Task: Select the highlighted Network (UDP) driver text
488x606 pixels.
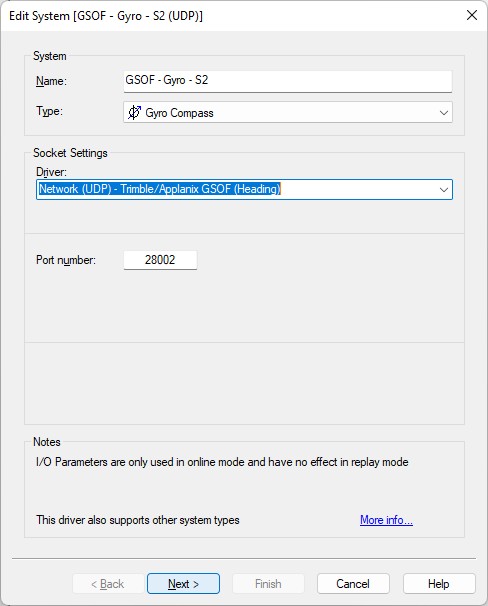Action: click(160, 189)
